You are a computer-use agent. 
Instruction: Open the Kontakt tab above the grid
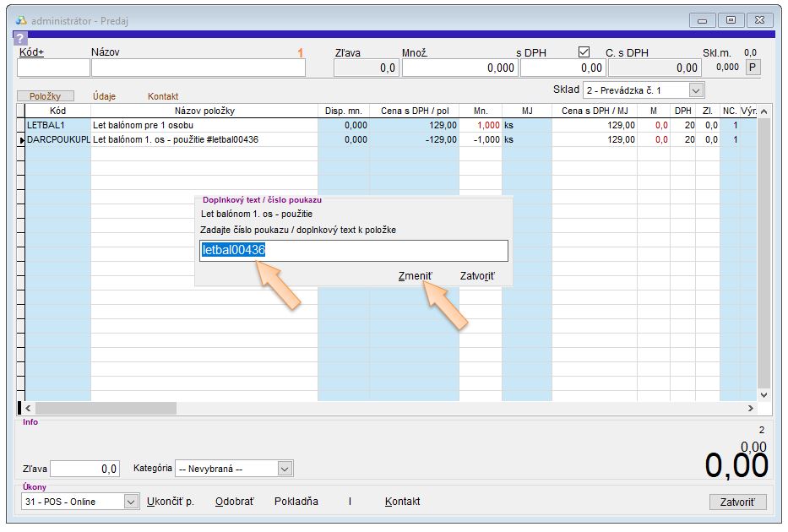(x=163, y=96)
